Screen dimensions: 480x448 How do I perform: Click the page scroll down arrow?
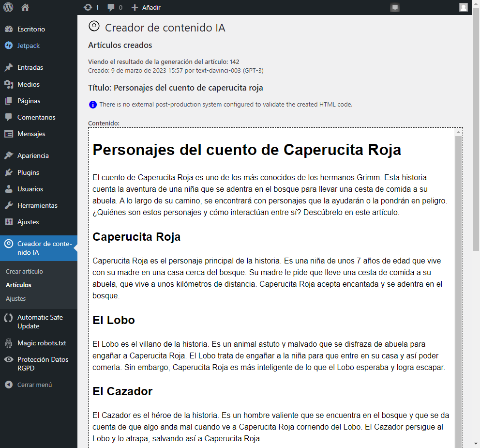click(x=476, y=444)
